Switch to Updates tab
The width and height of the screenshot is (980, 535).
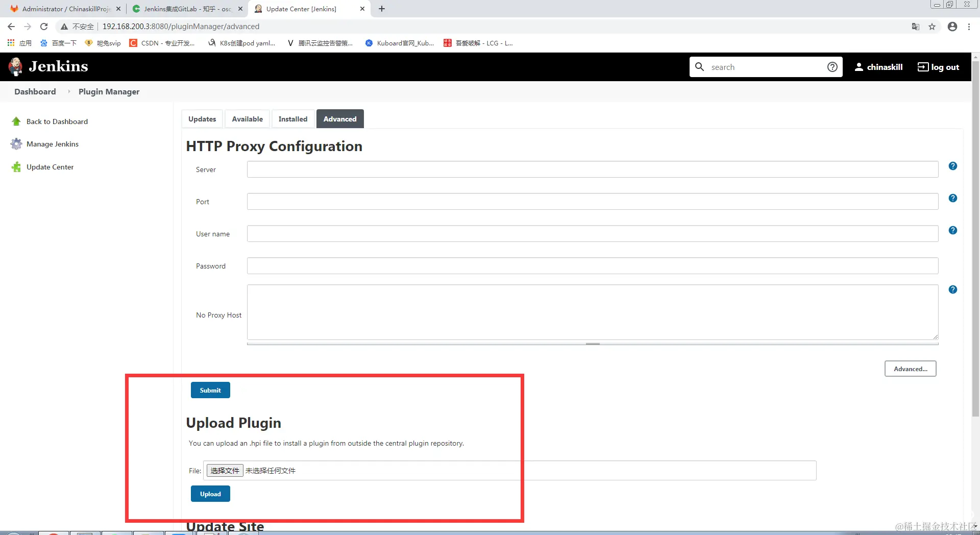tap(202, 119)
